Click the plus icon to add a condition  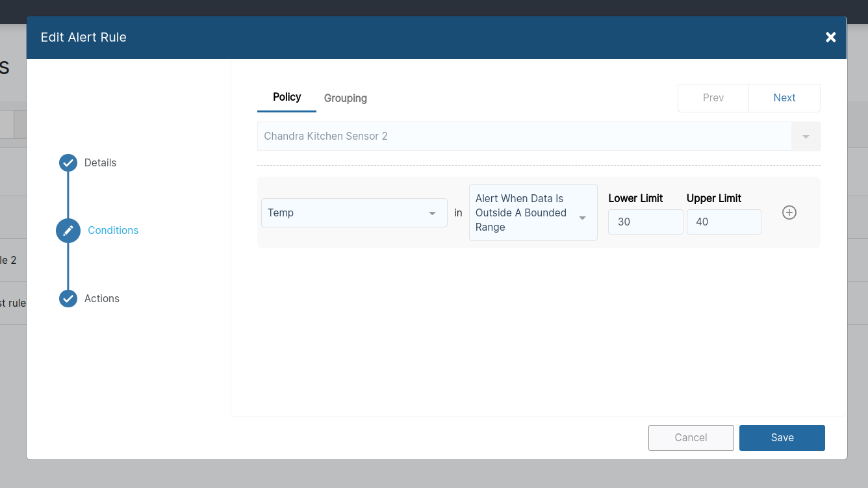[x=789, y=212]
